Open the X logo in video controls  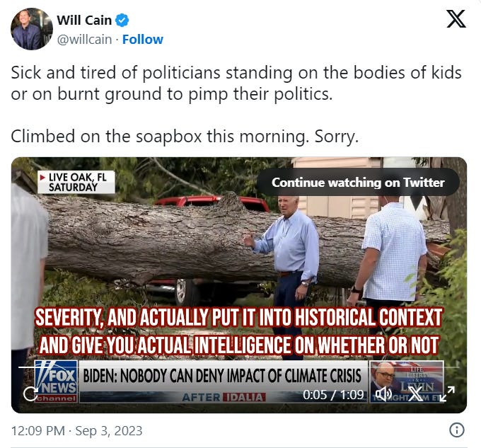pos(416,394)
